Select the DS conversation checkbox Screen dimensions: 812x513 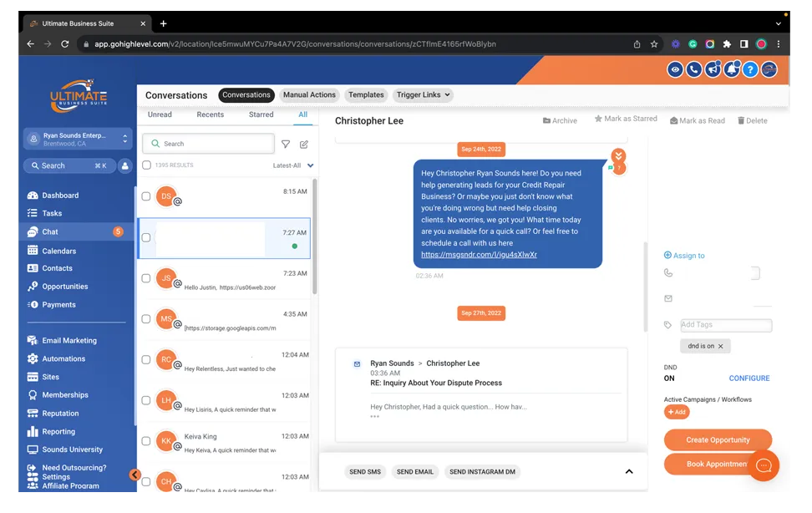[146, 196]
